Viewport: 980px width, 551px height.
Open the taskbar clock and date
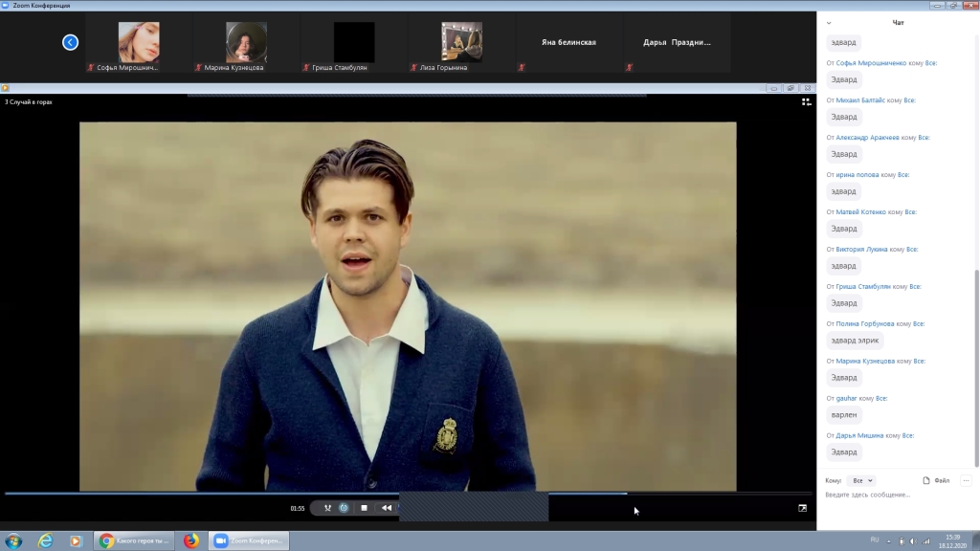pos(952,541)
